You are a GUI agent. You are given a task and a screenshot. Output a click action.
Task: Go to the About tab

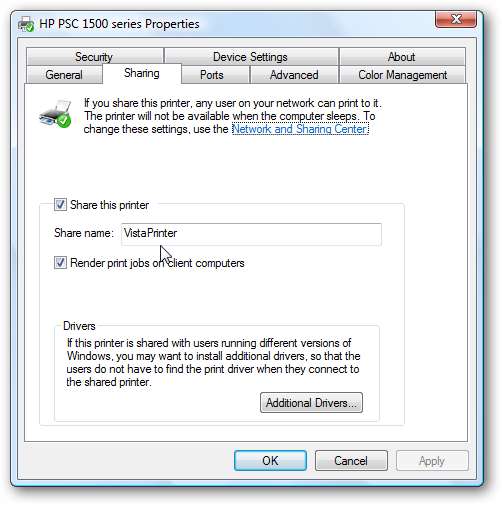pyautogui.click(x=402, y=57)
